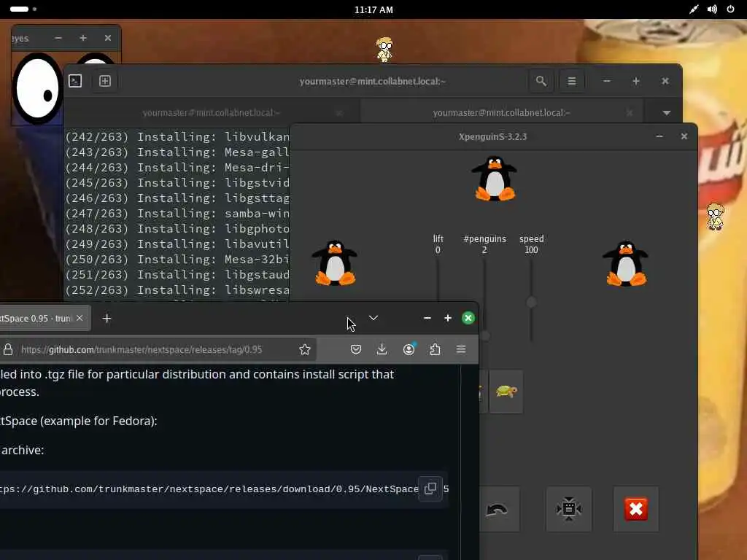Adjust the speed slider handle

(531, 302)
